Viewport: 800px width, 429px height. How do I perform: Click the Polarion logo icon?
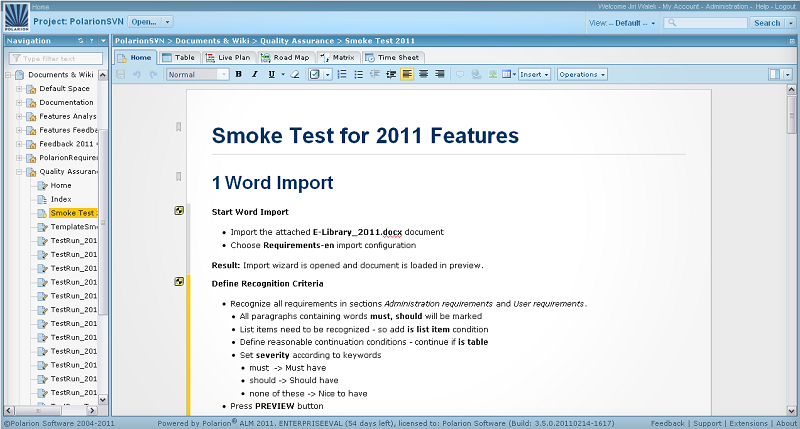coord(17,17)
